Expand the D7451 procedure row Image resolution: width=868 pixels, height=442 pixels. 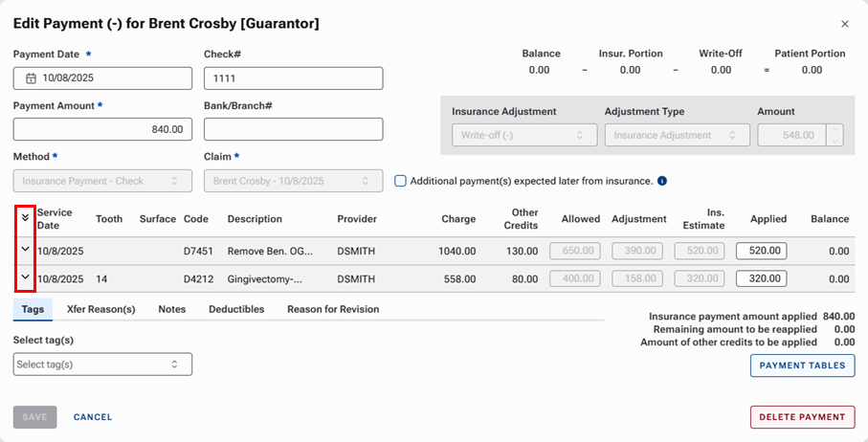pyautogui.click(x=25, y=251)
